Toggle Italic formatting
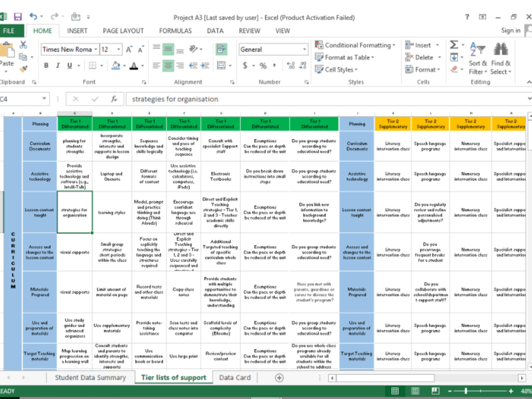Viewport: 532px width, 399px height. pos(57,65)
